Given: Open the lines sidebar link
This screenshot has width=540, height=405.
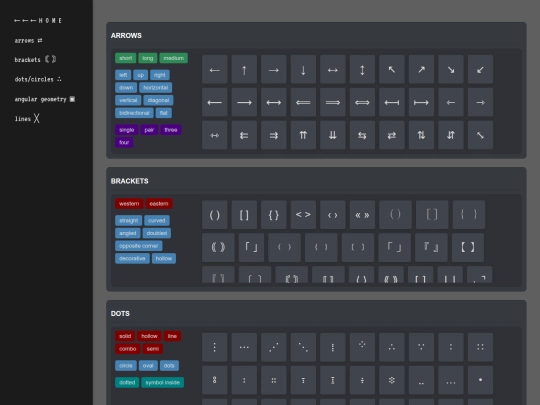Looking at the screenshot, I should (27, 119).
